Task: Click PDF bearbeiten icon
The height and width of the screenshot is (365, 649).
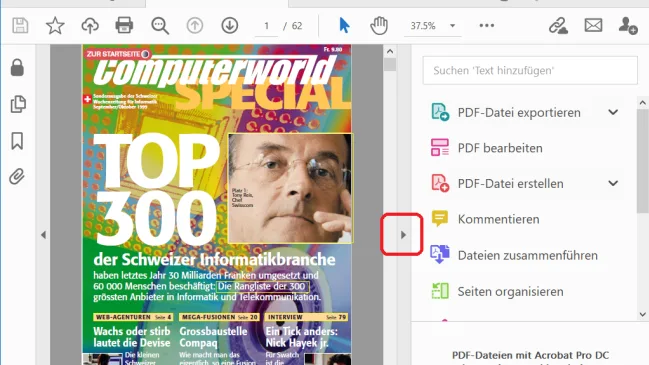Action: point(440,148)
